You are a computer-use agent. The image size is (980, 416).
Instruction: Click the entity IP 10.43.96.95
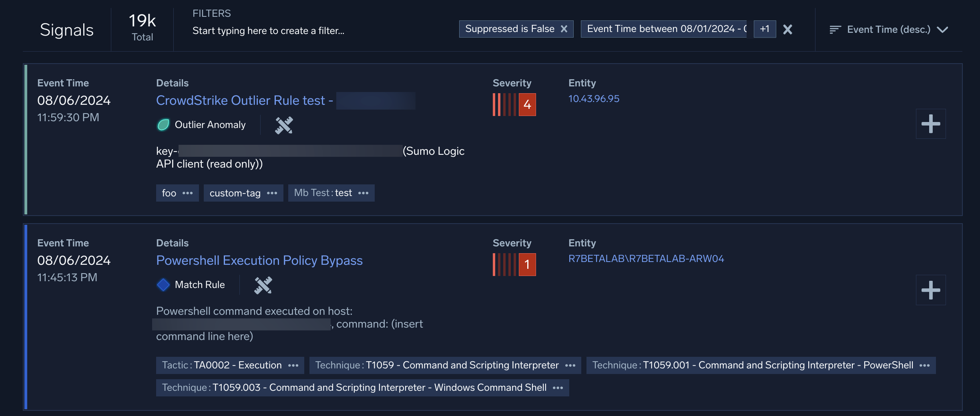point(594,99)
